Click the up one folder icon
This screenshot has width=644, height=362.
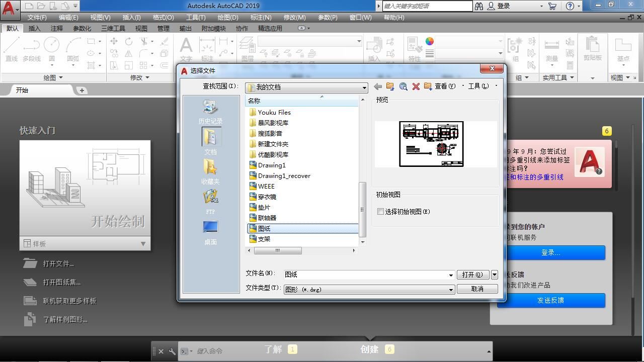(390, 86)
